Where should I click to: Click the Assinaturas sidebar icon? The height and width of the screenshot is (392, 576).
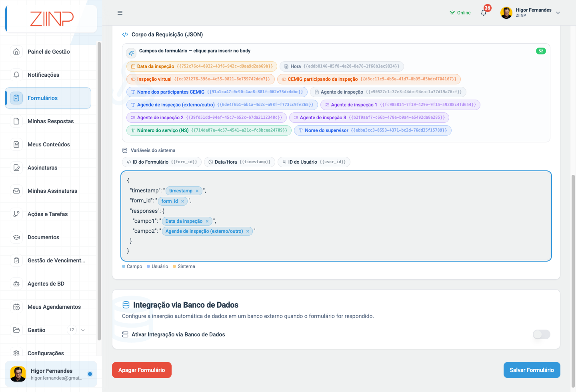16,168
